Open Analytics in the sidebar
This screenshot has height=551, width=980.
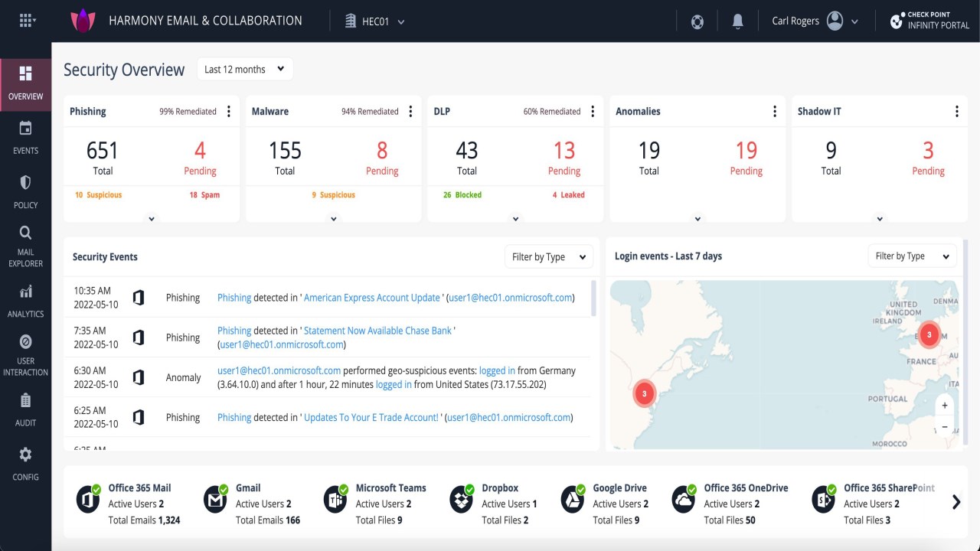coord(25,301)
